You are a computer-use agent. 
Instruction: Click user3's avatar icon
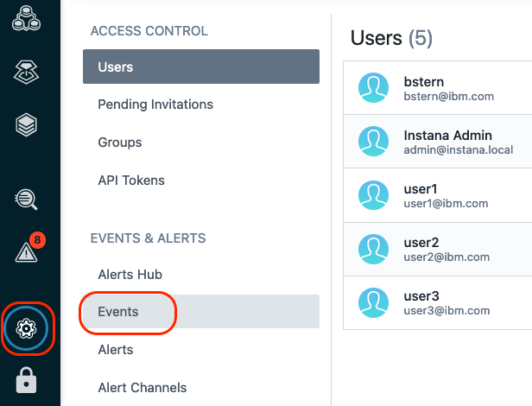(374, 302)
